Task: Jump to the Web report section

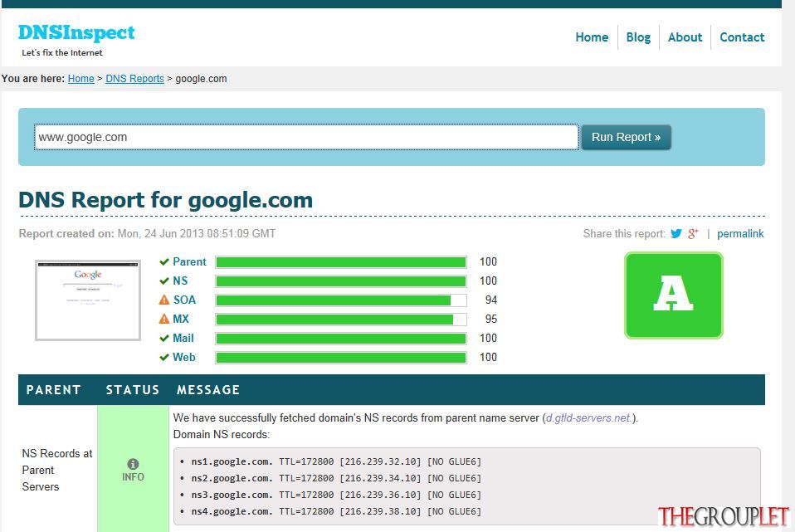Action: point(184,358)
